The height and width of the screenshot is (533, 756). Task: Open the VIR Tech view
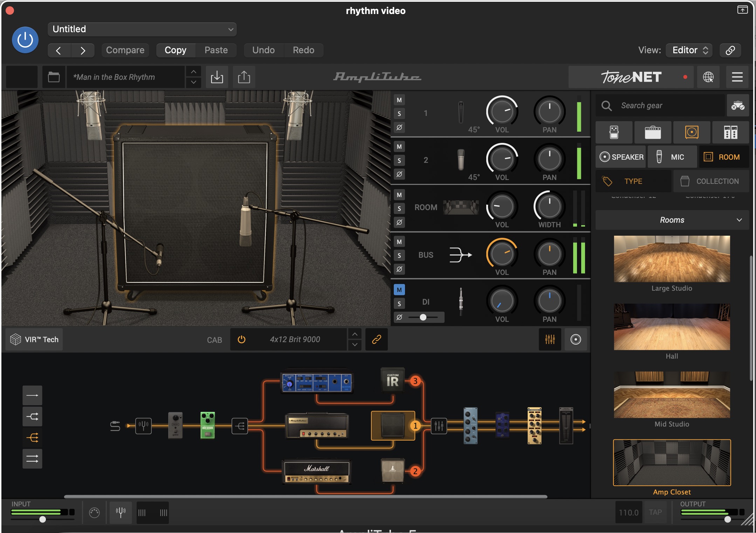pyautogui.click(x=34, y=339)
